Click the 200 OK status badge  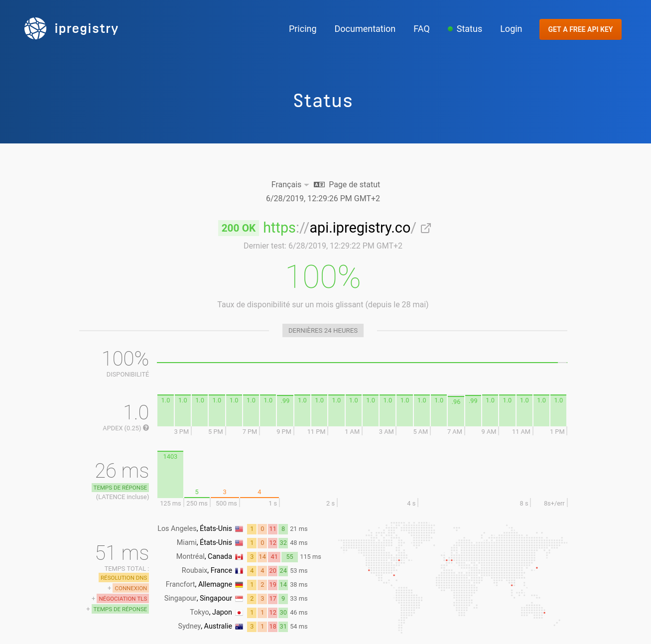tap(239, 228)
